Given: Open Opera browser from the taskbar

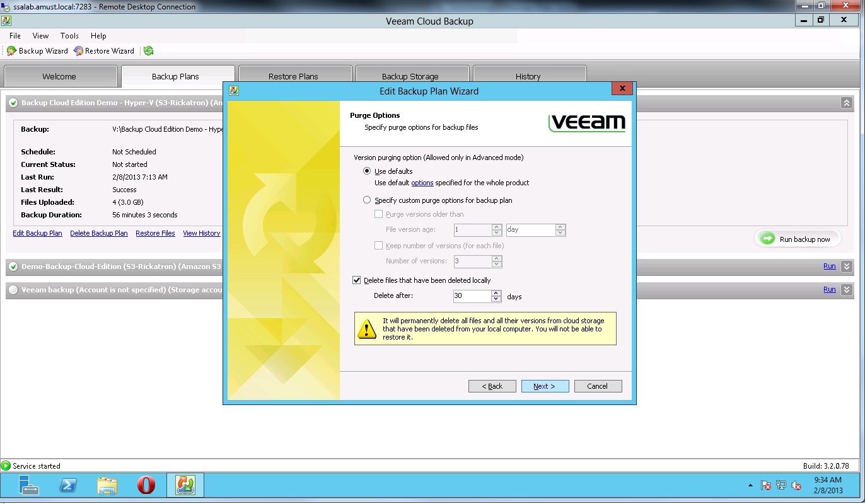Looking at the screenshot, I should 146,485.
